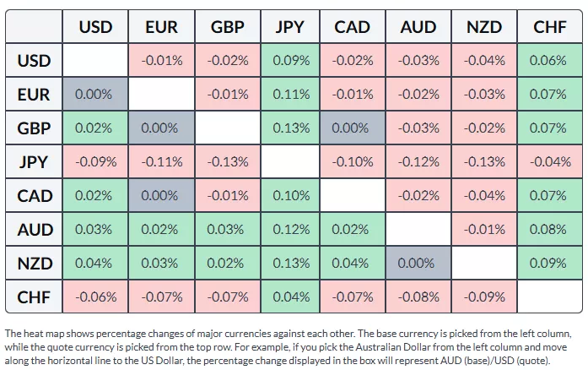Select AUD row, CHF column cell showing 0.08%
This screenshot has width=588, height=370.
pyautogui.click(x=550, y=230)
